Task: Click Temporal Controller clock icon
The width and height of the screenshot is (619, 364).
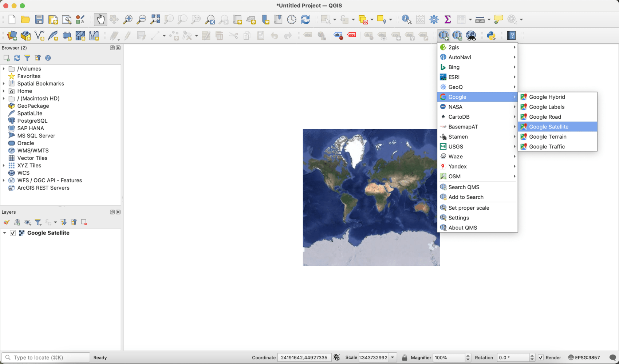Action: [292, 20]
